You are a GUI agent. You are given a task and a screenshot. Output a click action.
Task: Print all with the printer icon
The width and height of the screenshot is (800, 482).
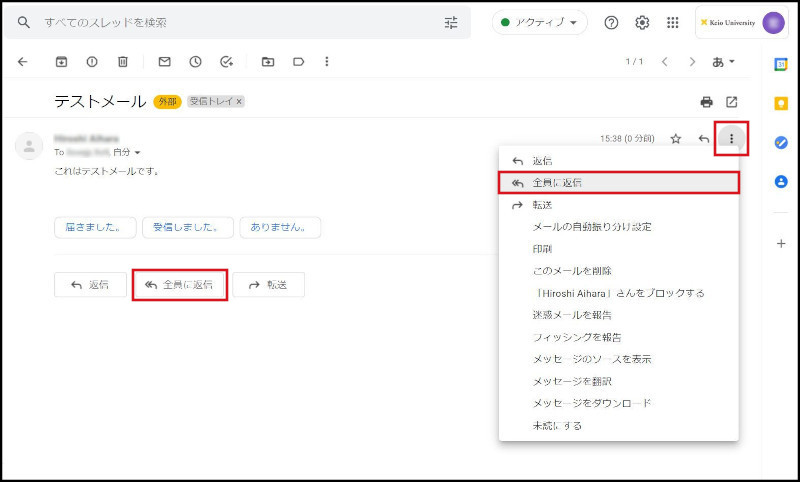pyautogui.click(x=707, y=102)
